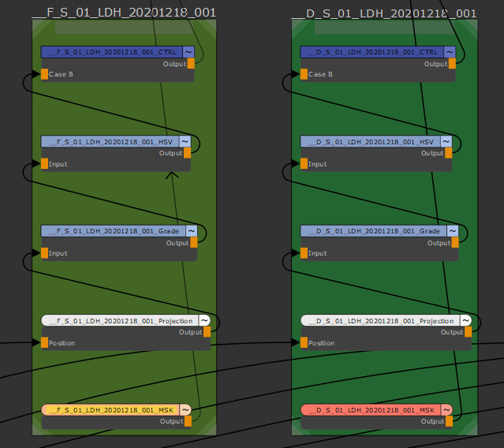Click the tilde icon on D_S Projection node
Screen dimensions: 504x448
point(465,320)
